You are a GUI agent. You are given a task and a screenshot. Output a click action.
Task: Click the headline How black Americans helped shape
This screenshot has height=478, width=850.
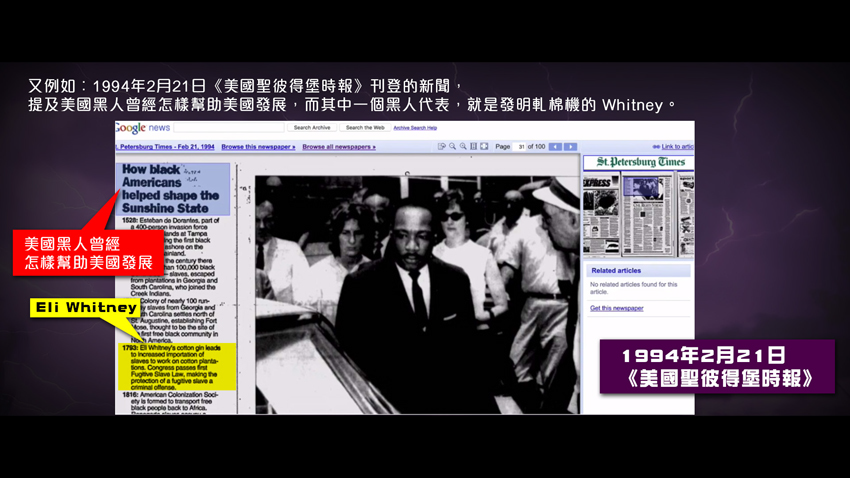[x=172, y=189]
